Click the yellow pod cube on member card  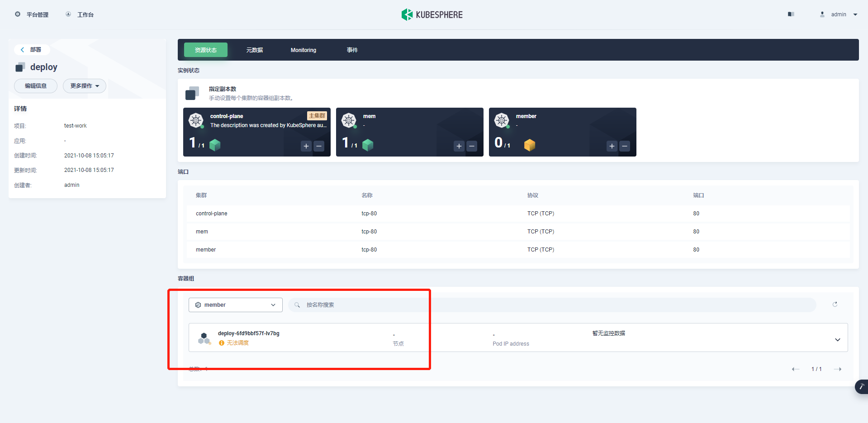(530, 145)
